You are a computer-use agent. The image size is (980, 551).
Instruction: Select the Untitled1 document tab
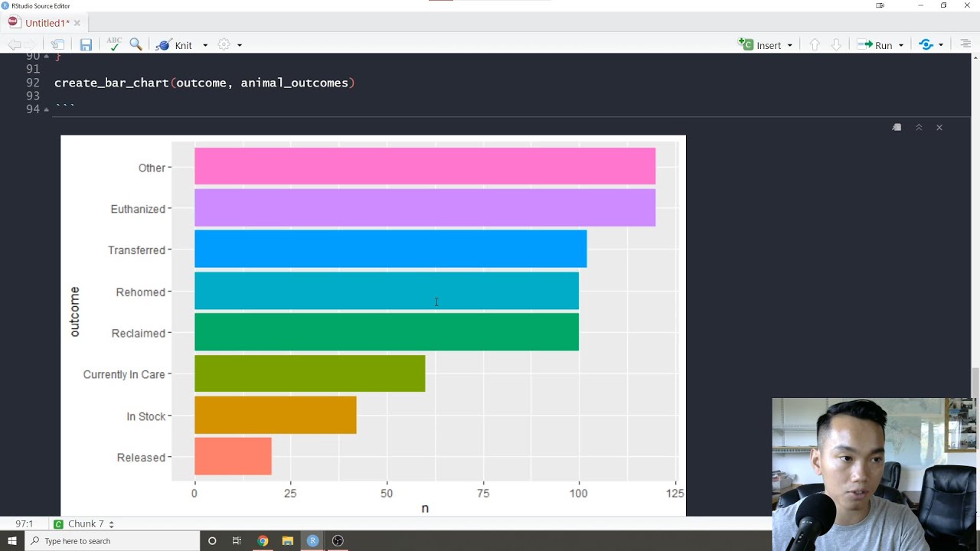coord(47,23)
